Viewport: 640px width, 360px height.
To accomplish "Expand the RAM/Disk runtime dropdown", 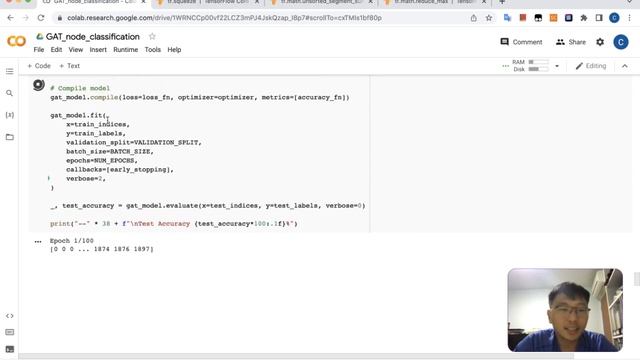I will [x=557, y=66].
